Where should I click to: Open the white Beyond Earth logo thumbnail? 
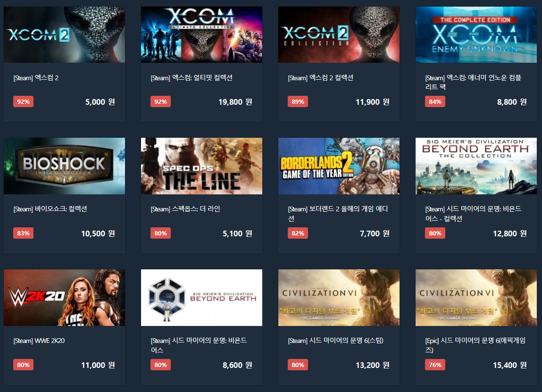click(201, 298)
